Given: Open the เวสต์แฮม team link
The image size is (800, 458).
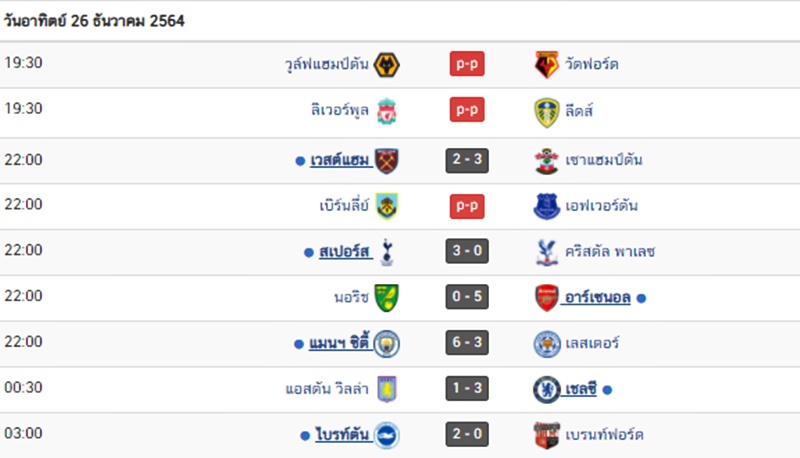Looking at the screenshot, I should click(339, 160).
